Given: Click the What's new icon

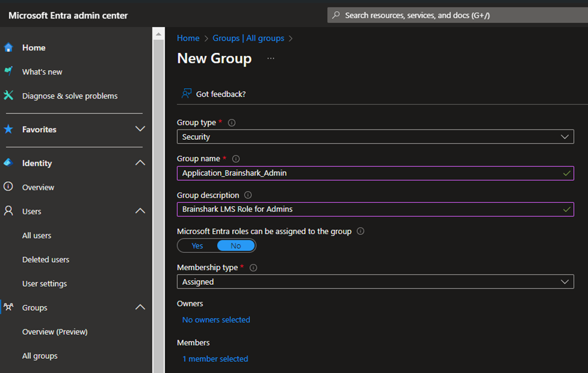Looking at the screenshot, I should 8,72.
